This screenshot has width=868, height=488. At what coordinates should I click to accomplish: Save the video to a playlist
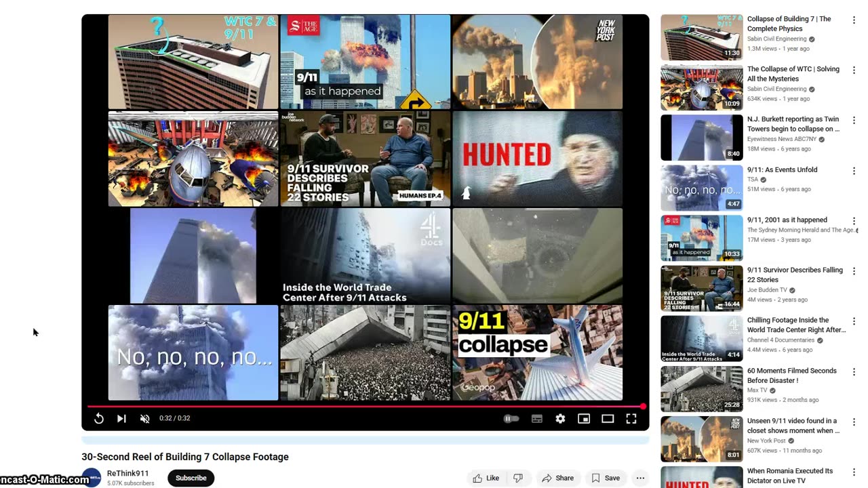pyautogui.click(x=606, y=478)
